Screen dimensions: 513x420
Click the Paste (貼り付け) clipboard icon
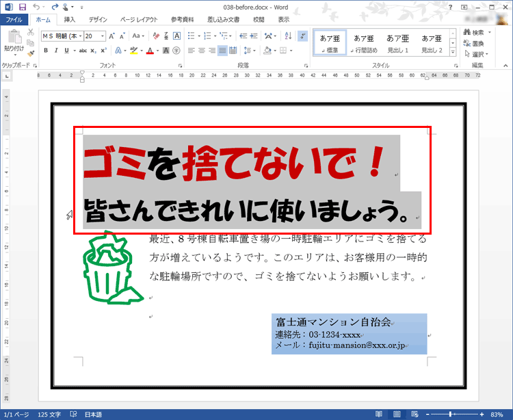tap(14, 36)
